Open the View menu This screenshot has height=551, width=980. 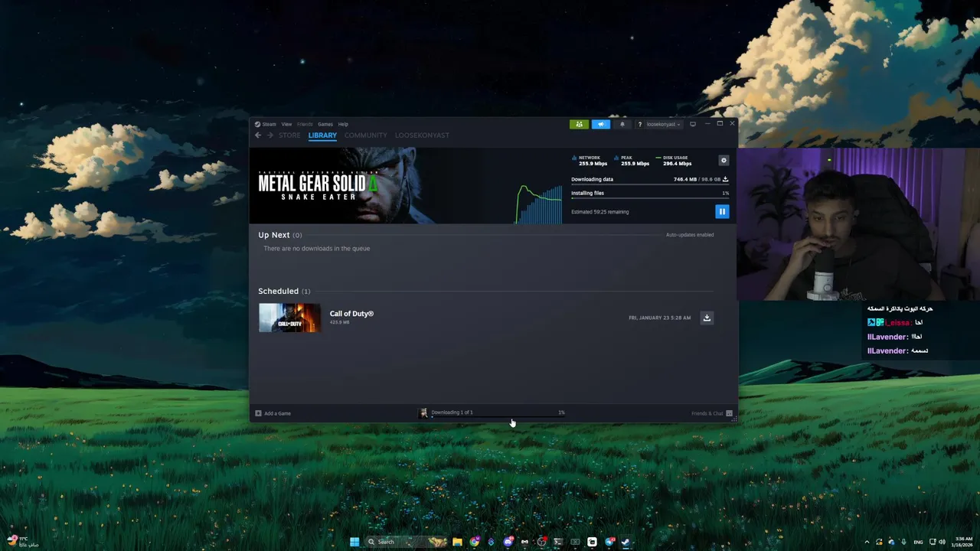pos(286,124)
